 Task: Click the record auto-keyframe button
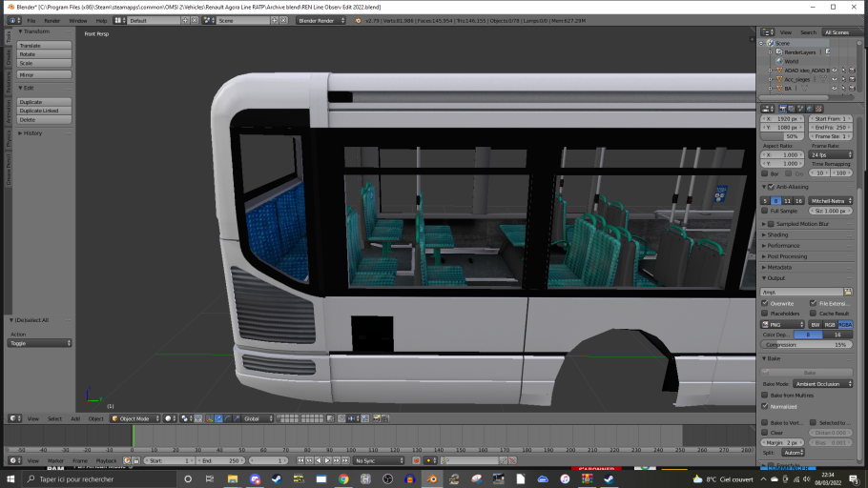[x=416, y=460]
